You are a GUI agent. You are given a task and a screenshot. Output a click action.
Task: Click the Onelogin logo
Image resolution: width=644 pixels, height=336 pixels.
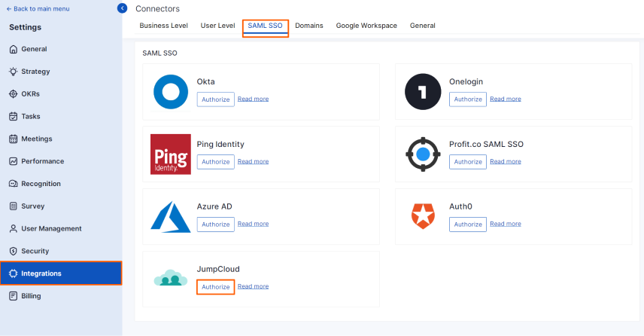[x=423, y=92]
